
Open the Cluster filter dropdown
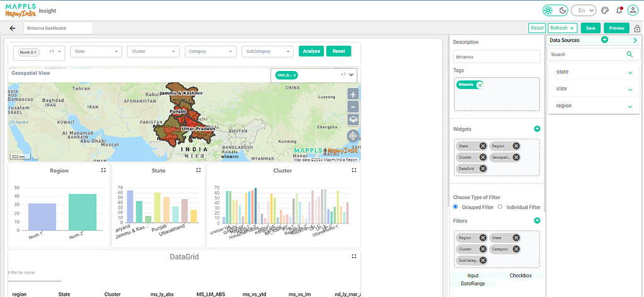153,51
